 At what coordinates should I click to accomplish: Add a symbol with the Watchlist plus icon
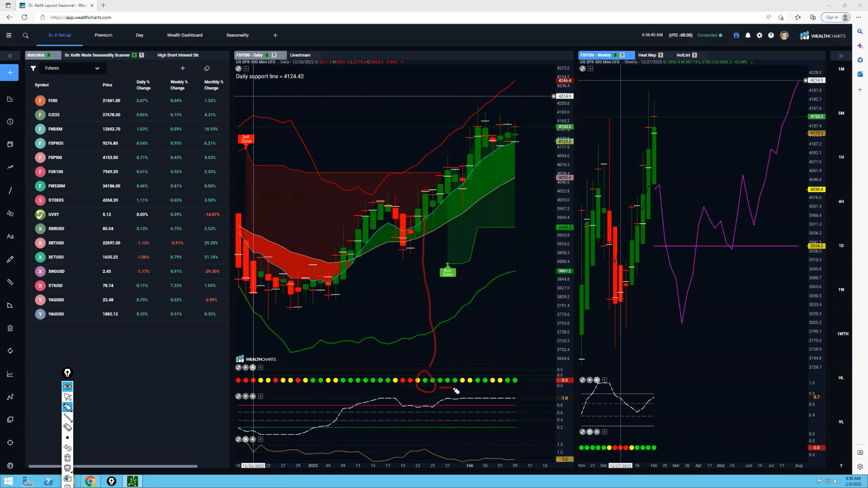(183, 68)
